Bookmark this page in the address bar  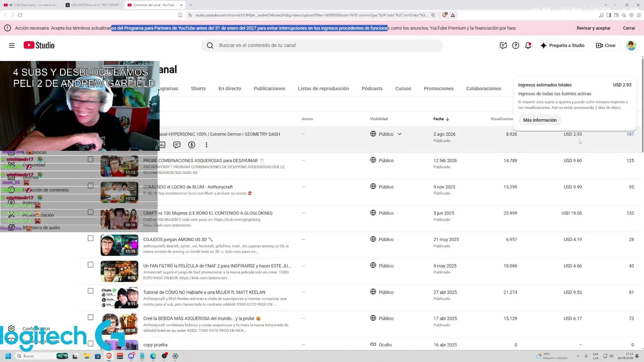[180, 15]
